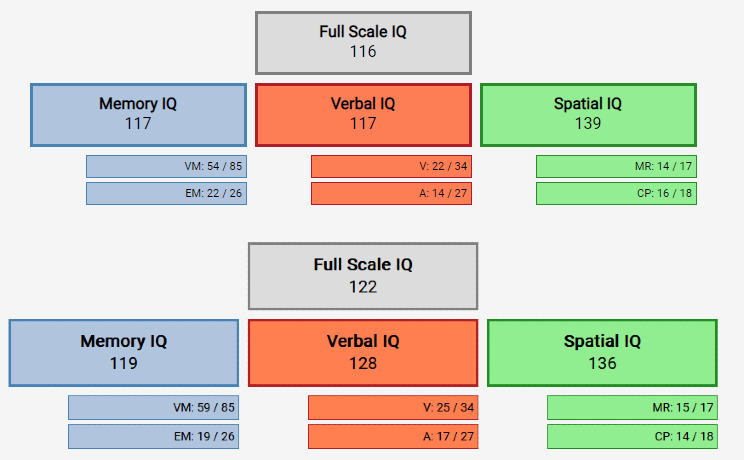The width and height of the screenshot is (744, 460).
Task: Select the Spatial IQ 136 box
Action: [602, 353]
